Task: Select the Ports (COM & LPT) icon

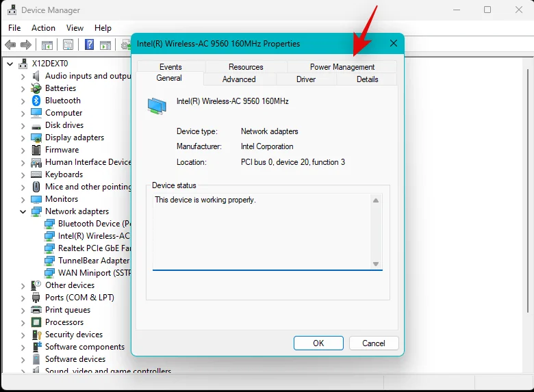Action: click(36, 298)
